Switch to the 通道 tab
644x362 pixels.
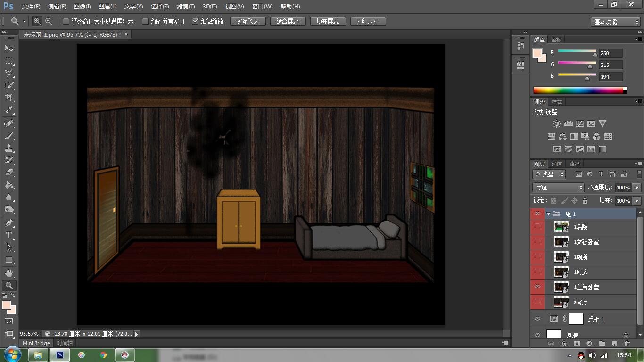[x=557, y=164]
